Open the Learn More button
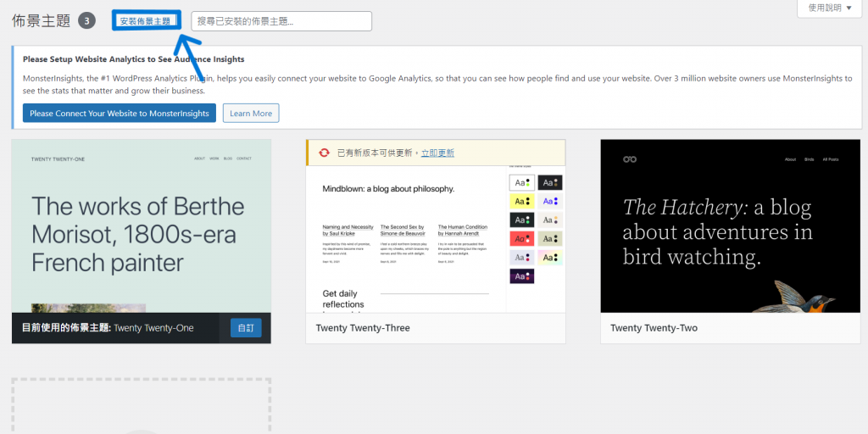The height and width of the screenshot is (434, 868). (x=251, y=113)
